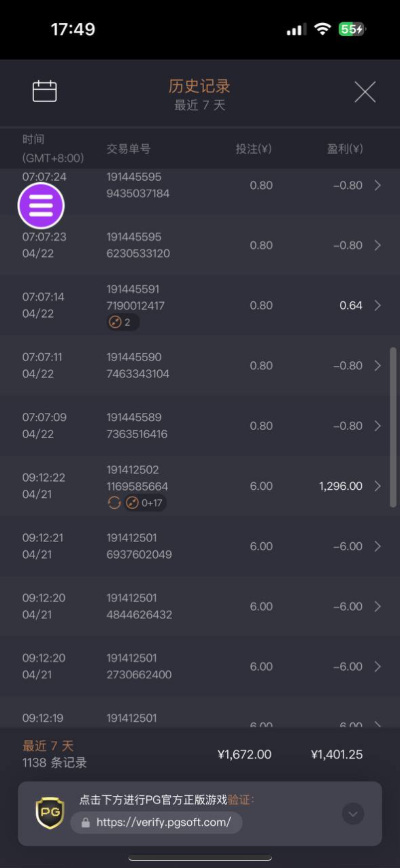Tap the lock icon beside verify URL
Viewport: 400px width, 868px height.
(85, 822)
